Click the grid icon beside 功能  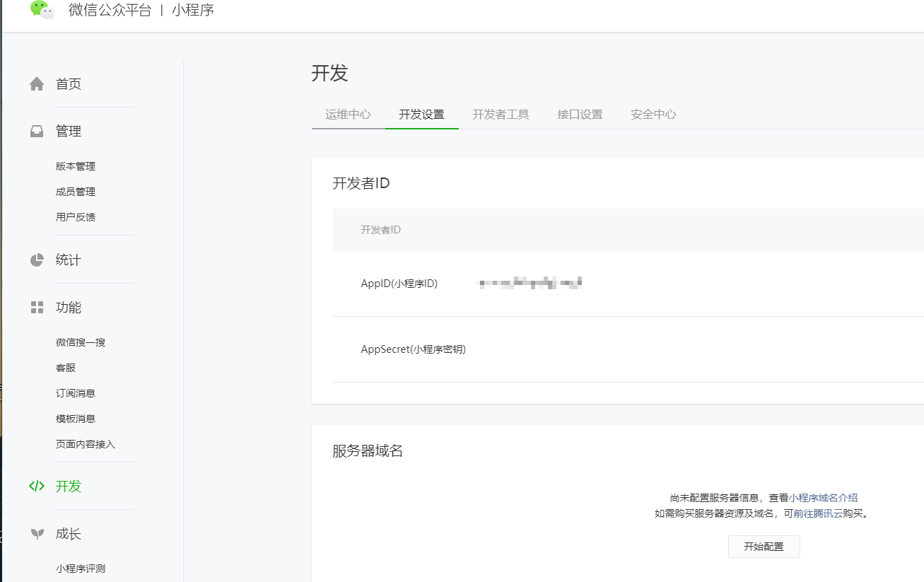pyautogui.click(x=37, y=308)
